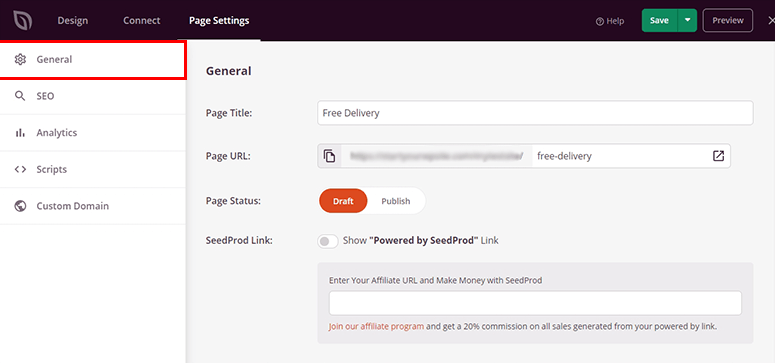
Task: Click the Preview button
Action: (728, 20)
